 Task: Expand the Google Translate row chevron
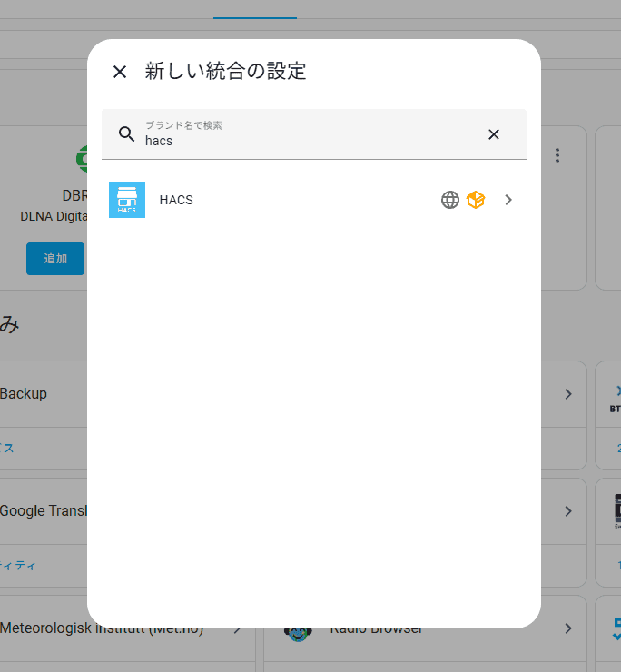click(x=568, y=511)
